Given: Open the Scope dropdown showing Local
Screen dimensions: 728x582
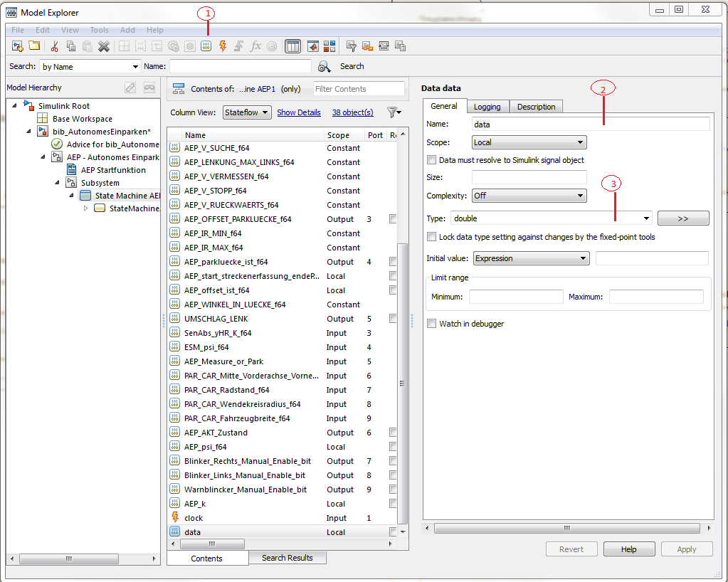Looking at the screenshot, I should tap(529, 142).
